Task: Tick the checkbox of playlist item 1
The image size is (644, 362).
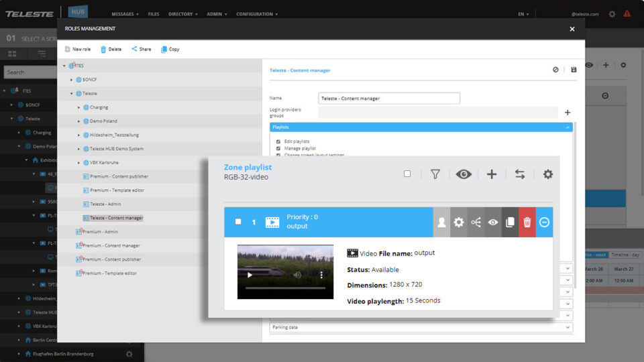Action: point(238,222)
